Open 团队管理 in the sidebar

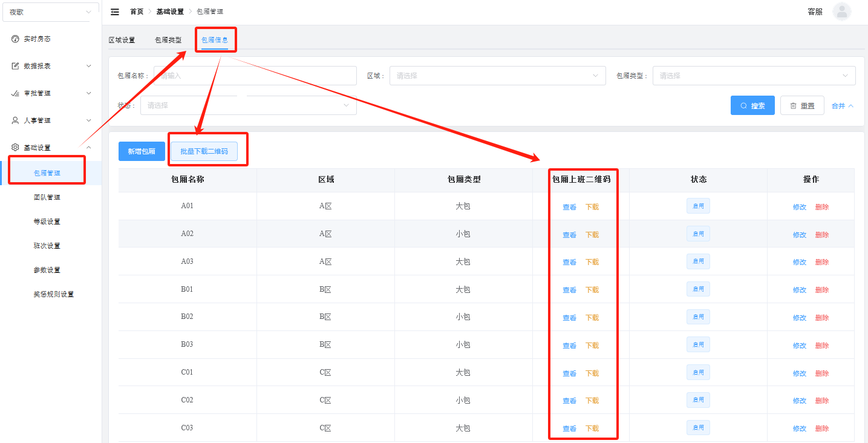pos(51,197)
